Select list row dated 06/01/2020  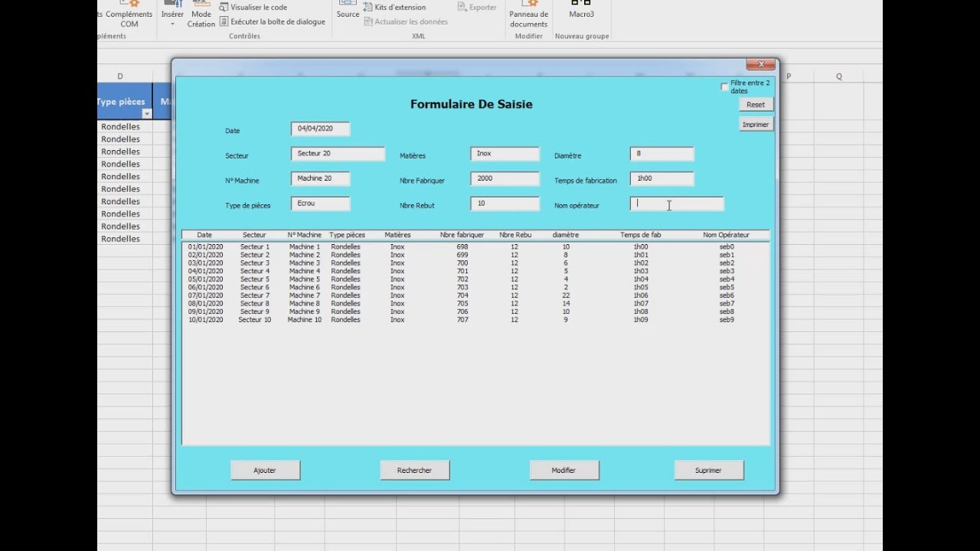coord(475,288)
